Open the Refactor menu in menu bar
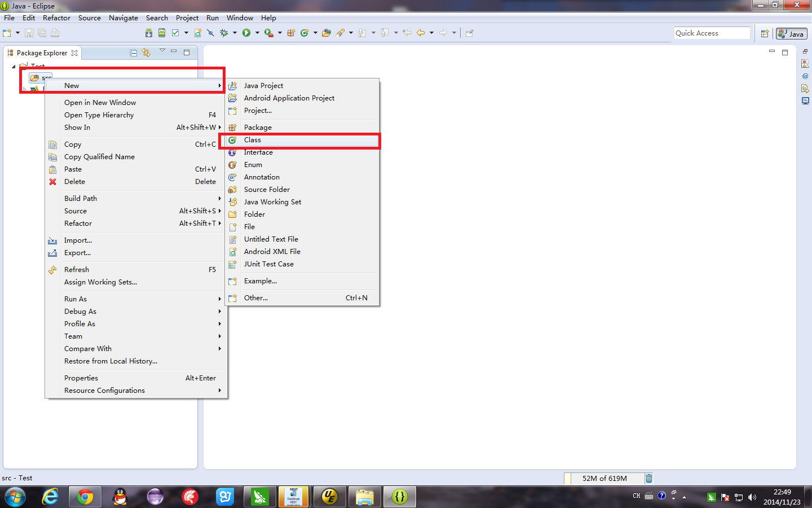 [56, 18]
